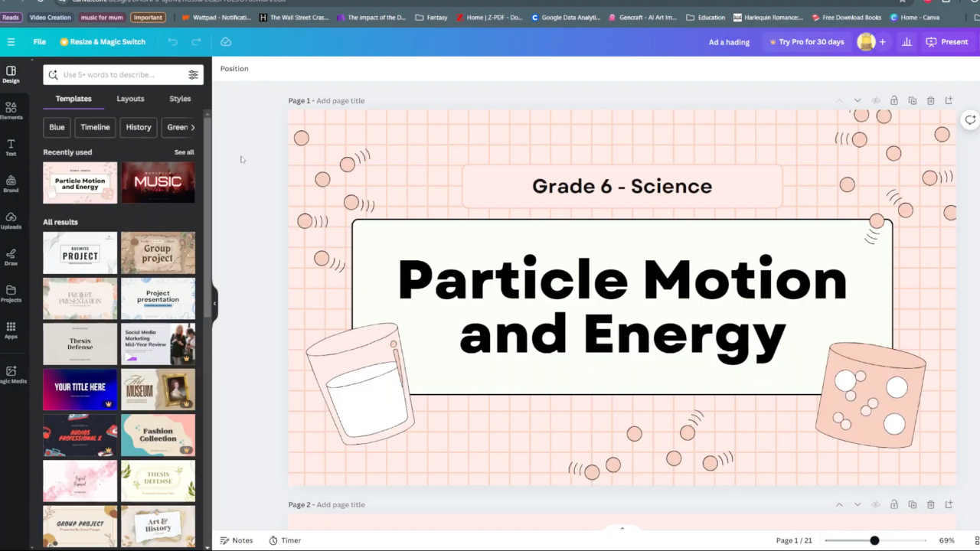Start presentation with Present button

(x=947, y=42)
